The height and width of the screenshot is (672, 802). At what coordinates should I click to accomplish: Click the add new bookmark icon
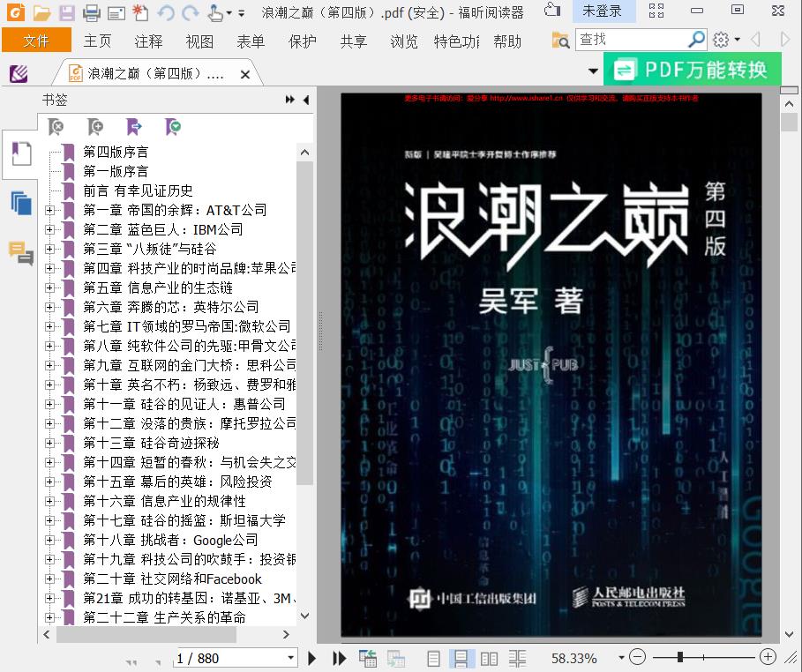pyautogui.click(x=95, y=126)
